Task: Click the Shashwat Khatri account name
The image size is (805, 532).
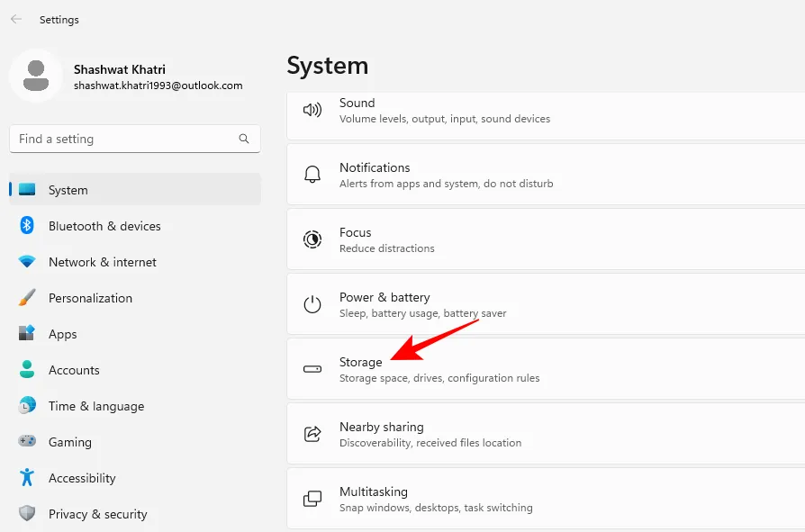Action: (120, 70)
